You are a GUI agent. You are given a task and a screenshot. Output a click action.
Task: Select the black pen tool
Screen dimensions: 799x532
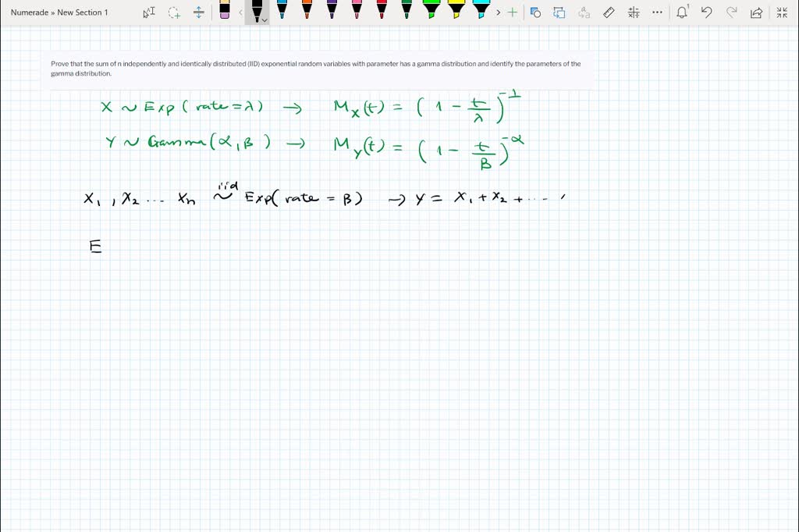(257, 11)
